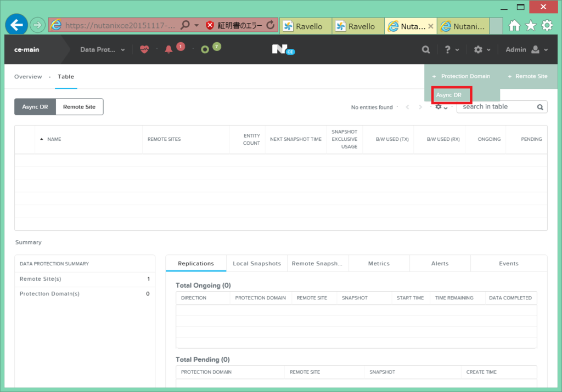Screen dimensions: 562x392
Task: Open the Admin user menu
Action: point(526,50)
